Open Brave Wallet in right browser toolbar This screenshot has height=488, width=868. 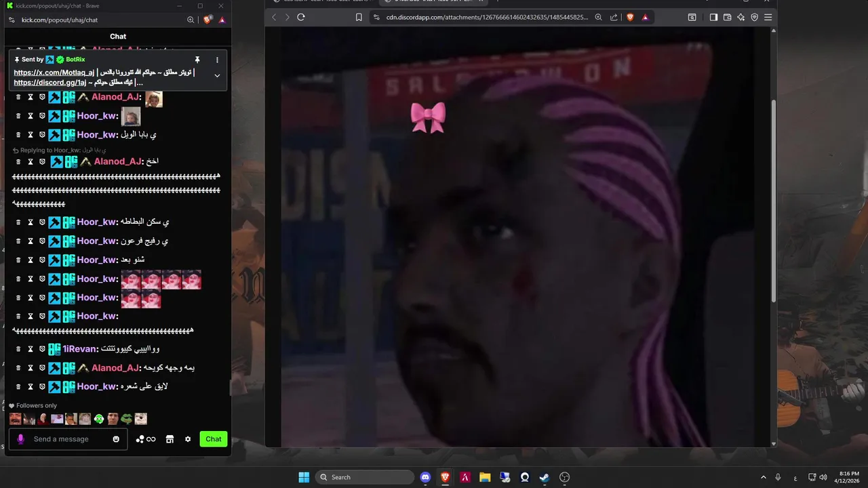click(727, 17)
